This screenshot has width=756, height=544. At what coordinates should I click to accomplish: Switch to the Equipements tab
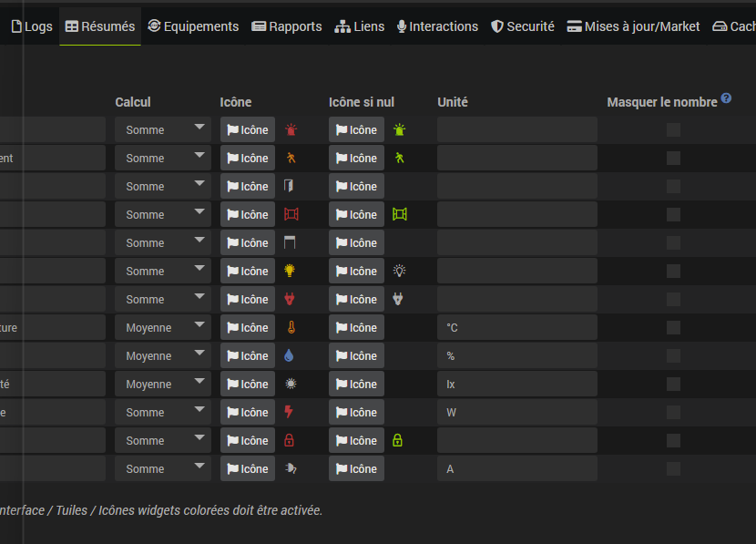point(193,26)
